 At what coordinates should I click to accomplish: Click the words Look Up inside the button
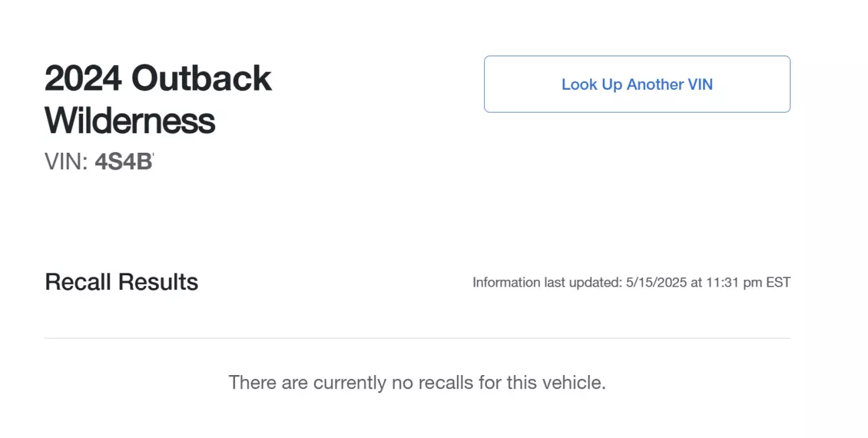(592, 84)
